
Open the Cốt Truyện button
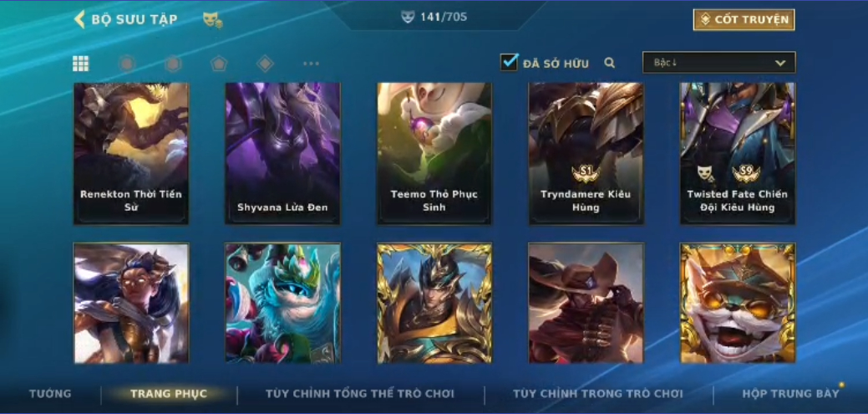pyautogui.click(x=744, y=19)
